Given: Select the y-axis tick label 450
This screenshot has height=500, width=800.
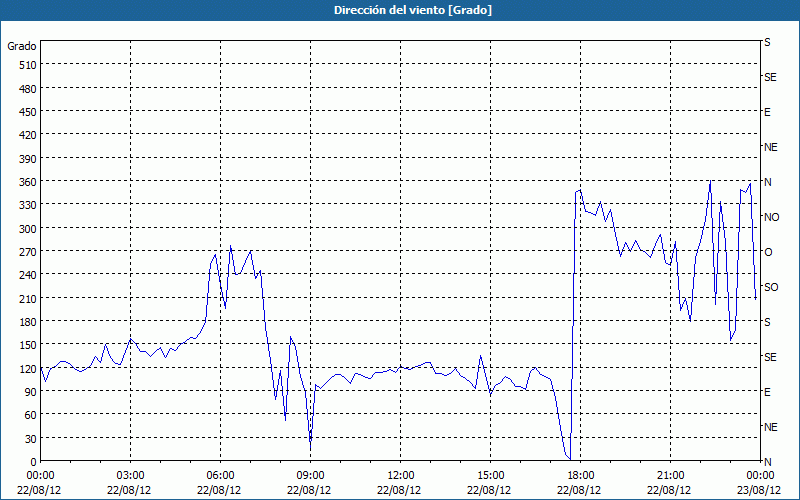Looking at the screenshot, I should pyautogui.click(x=28, y=112).
